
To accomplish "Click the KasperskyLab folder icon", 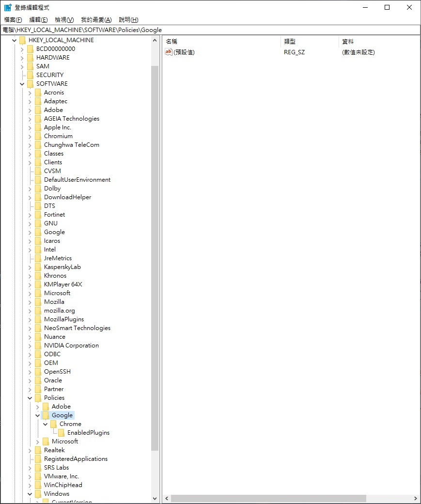I will (x=38, y=267).
